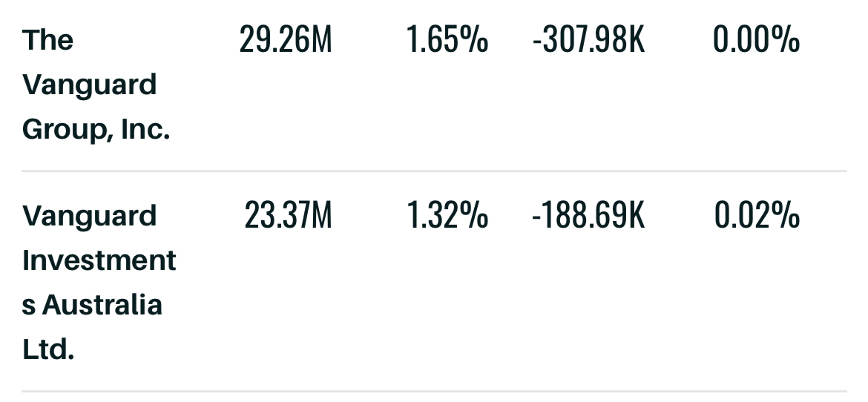
Task: Click "Vanguard" above "Investment" in second row
Action: (90, 216)
